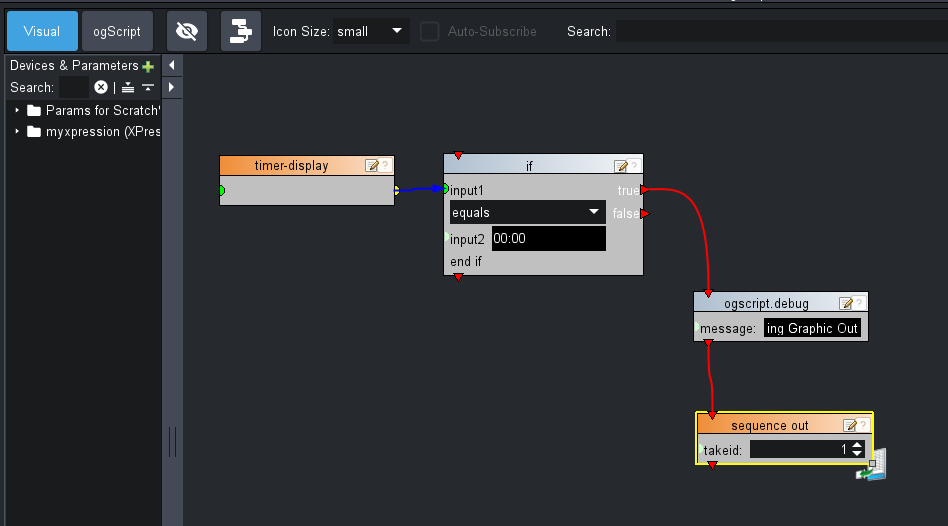Expand the side panel with the right arrow
Viewport: 948px width, 526px height.
172,88
